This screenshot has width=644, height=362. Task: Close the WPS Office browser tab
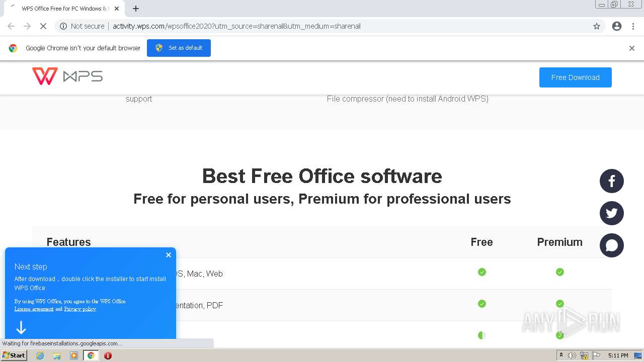point(117,9)
